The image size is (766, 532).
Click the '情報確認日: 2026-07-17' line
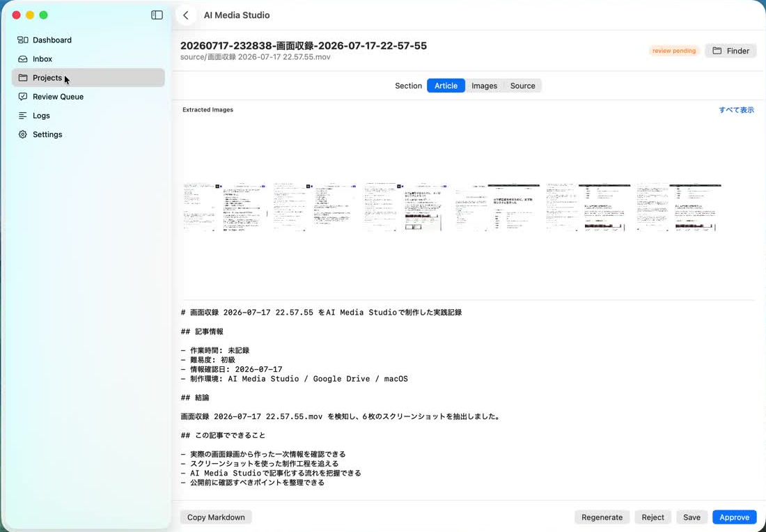point(232,369)
